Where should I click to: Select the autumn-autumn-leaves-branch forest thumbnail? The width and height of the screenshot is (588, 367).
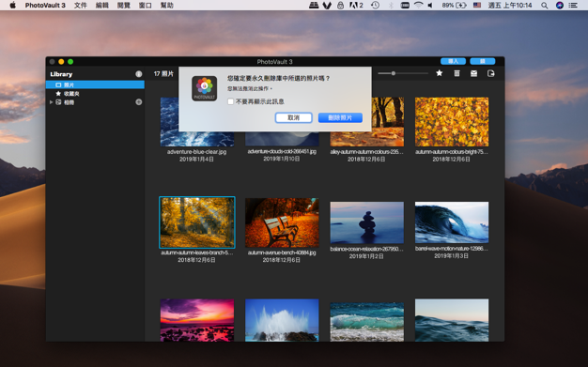point(197,222)
